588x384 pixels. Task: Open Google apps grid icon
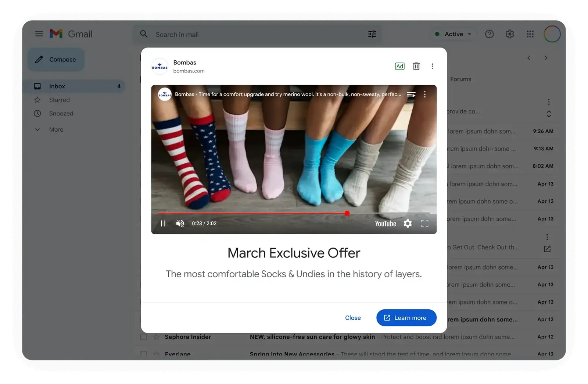point(530,34)
